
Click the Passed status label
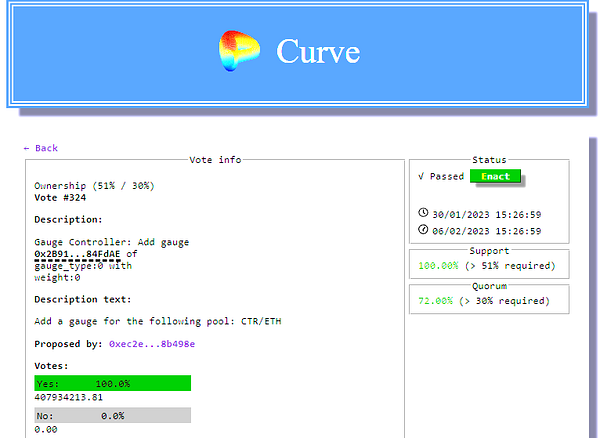[447, 176]
